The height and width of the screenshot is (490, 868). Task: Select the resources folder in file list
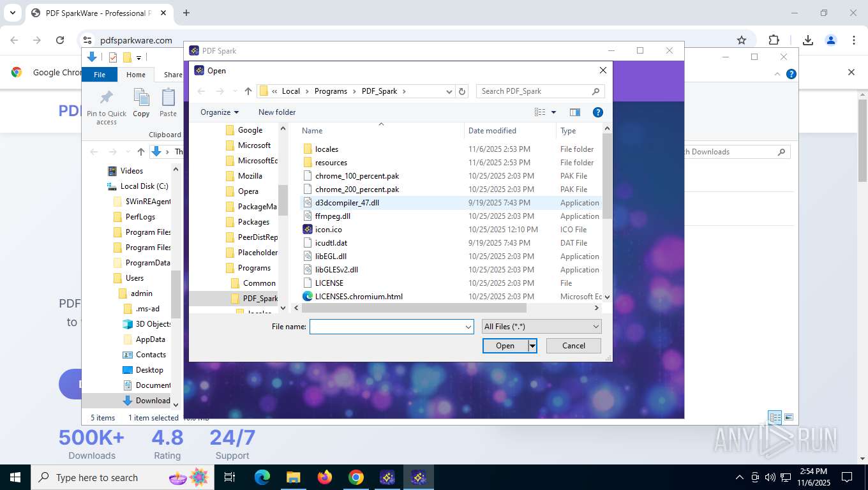(x=331, y=163)
